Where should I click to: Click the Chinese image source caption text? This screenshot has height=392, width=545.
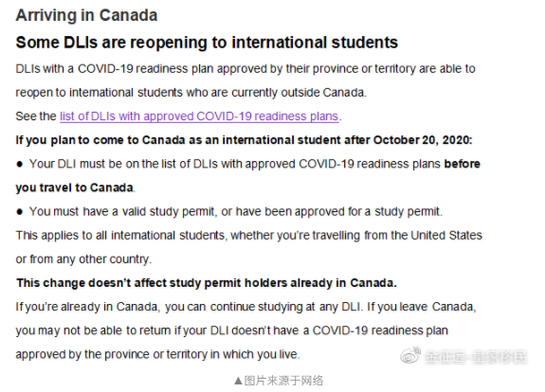283,381
